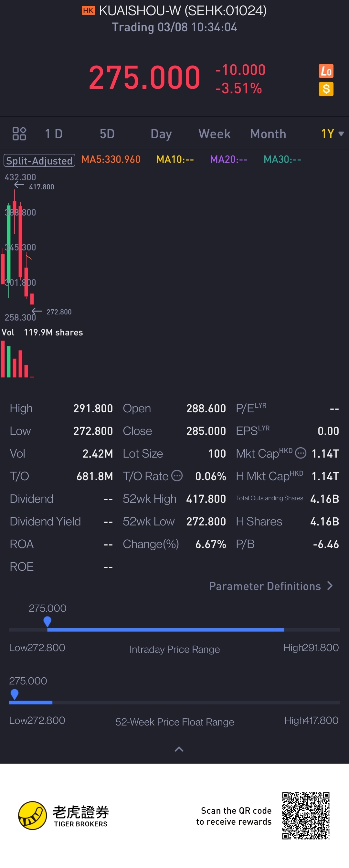Select the Month chart period
The height and width of the screenshot is (868, 349).
(x=268, y=134)
